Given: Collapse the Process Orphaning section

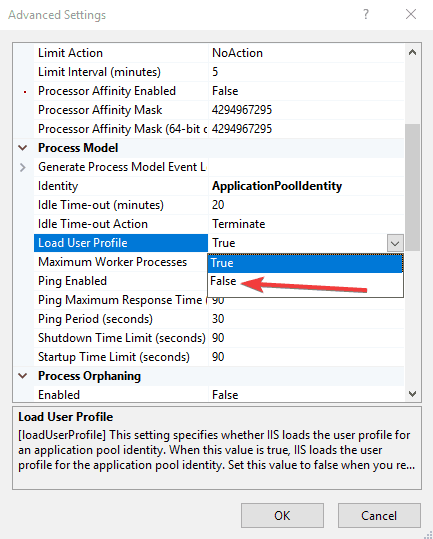Looking at the screenshot, I should (x=23, y=376).
